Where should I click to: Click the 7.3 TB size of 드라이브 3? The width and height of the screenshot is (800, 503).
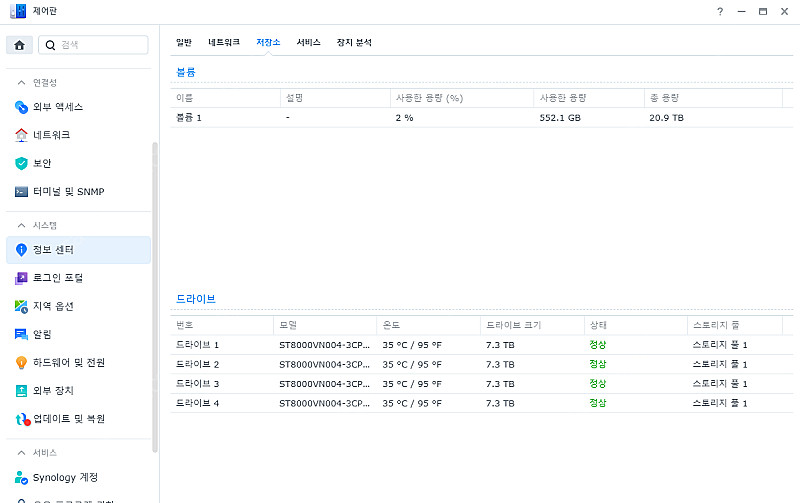coord(500,384)
